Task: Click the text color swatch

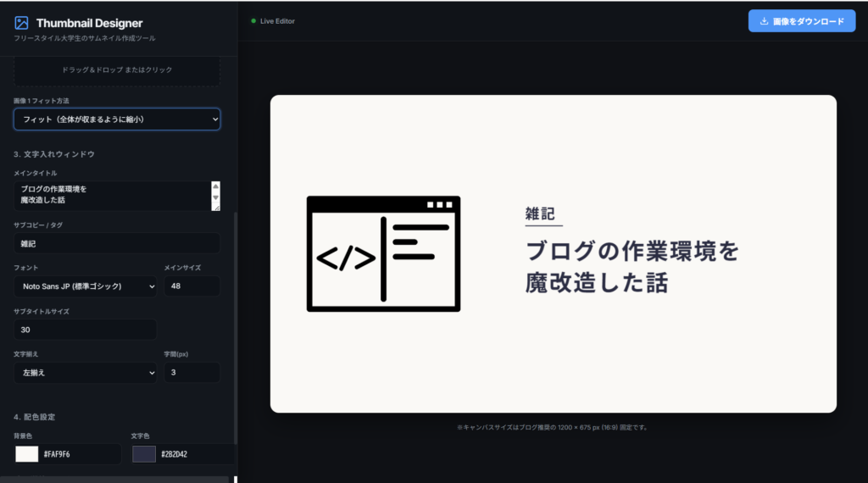Action: [x=144, y=453]
